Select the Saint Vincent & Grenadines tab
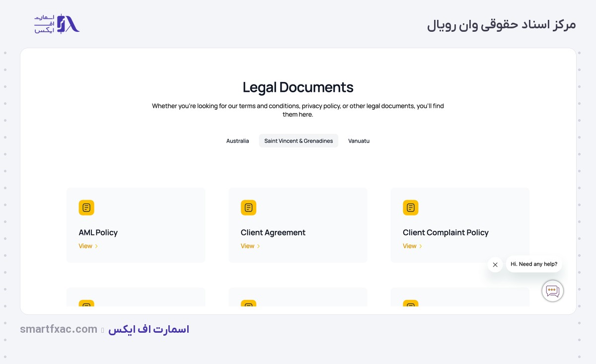596x364 pixels. point(298,141)
